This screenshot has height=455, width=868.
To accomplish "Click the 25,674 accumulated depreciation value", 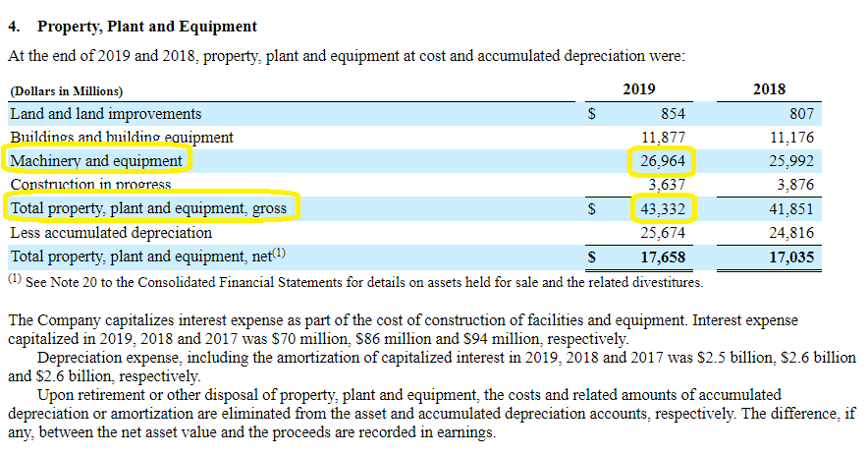I will 663,233.
